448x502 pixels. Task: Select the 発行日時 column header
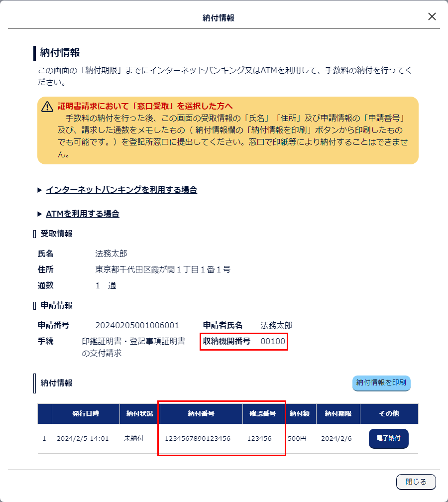[86, 414]
